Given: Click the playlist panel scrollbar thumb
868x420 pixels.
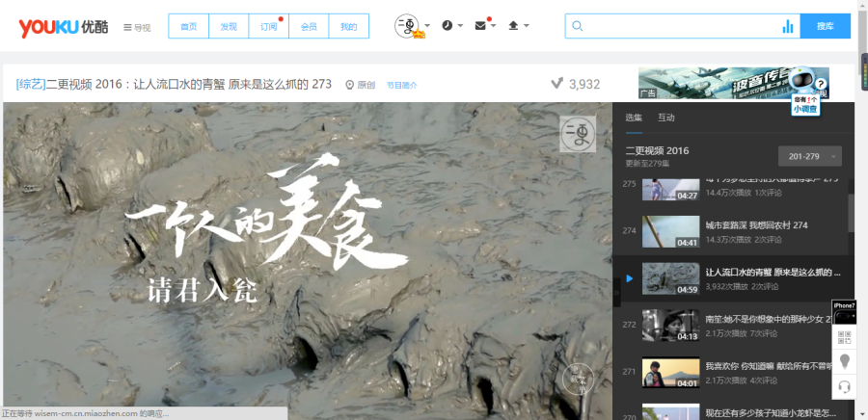Looking at the screenshot, I should 851,213.
